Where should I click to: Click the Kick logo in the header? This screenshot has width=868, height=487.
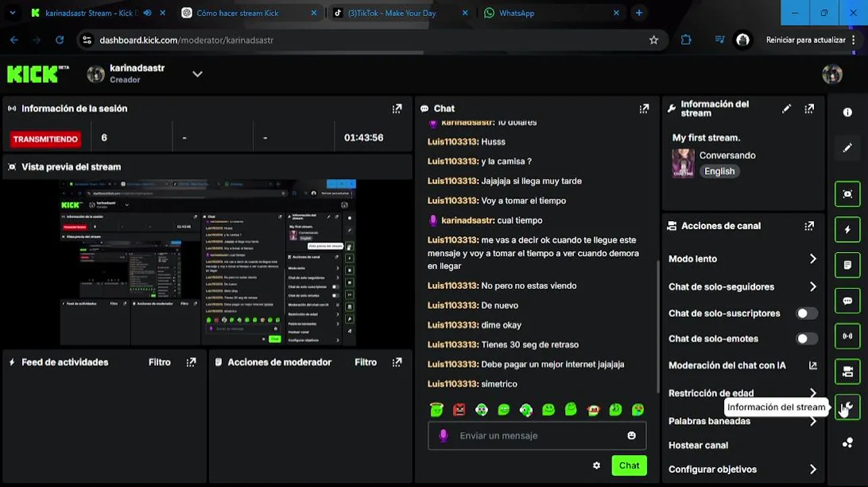(x=38, y=73)
